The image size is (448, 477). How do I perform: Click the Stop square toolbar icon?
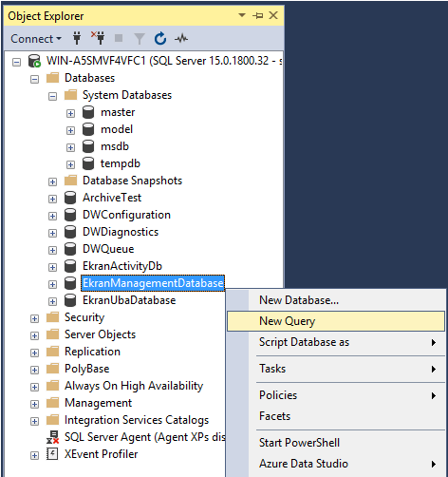click(x=119, y=38)
